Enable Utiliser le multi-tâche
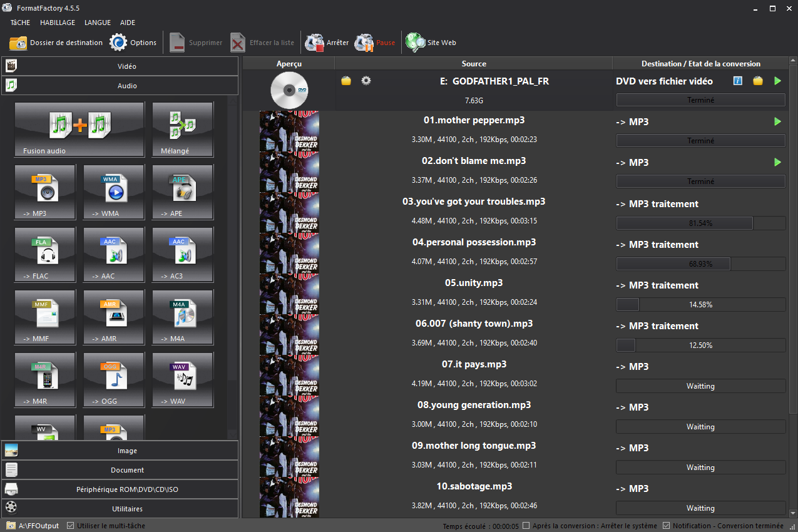This screenshot has height=532, width=798. [x=71, y=526]
